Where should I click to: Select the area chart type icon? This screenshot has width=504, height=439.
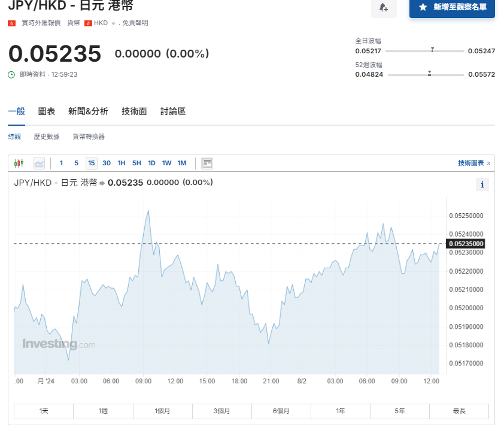coord(38,162)
